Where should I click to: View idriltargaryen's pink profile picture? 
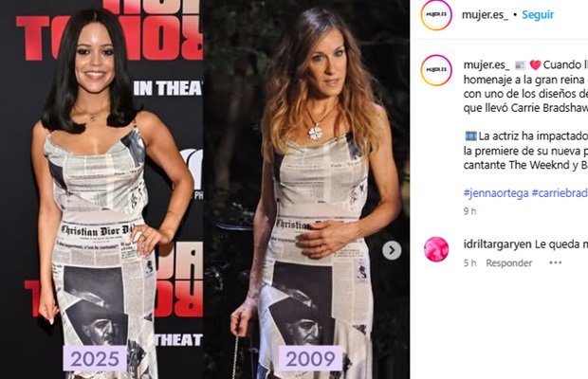(x=436, y=249)
